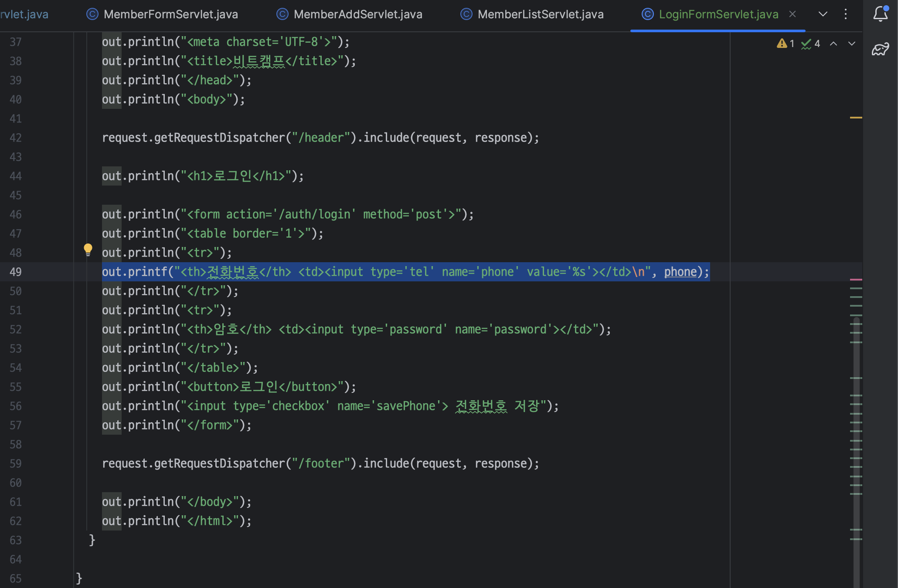Expand the hidden tabs dropdown chevron
Image resolution: width=898 pixels, height=588 pixels.
coord(823,14)
